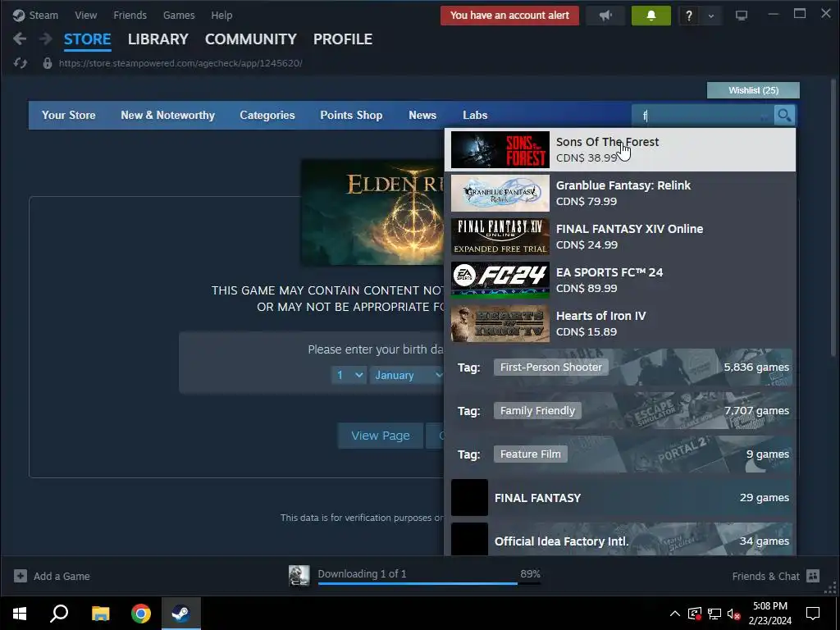The image size is (840, 630).
Task: Click the magnifier search button in store
Action: [784, 115]
